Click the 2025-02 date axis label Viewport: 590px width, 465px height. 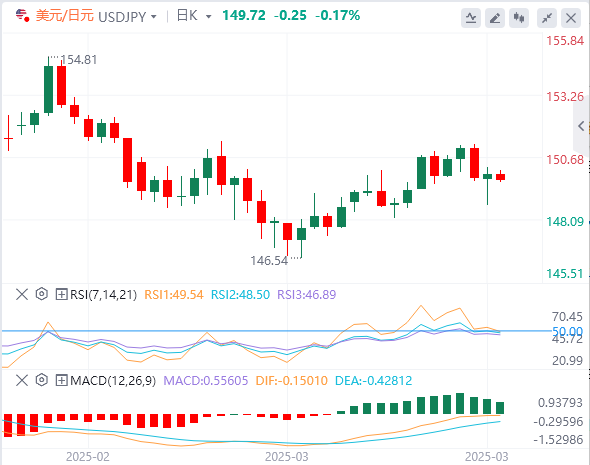tap(88, 456)
